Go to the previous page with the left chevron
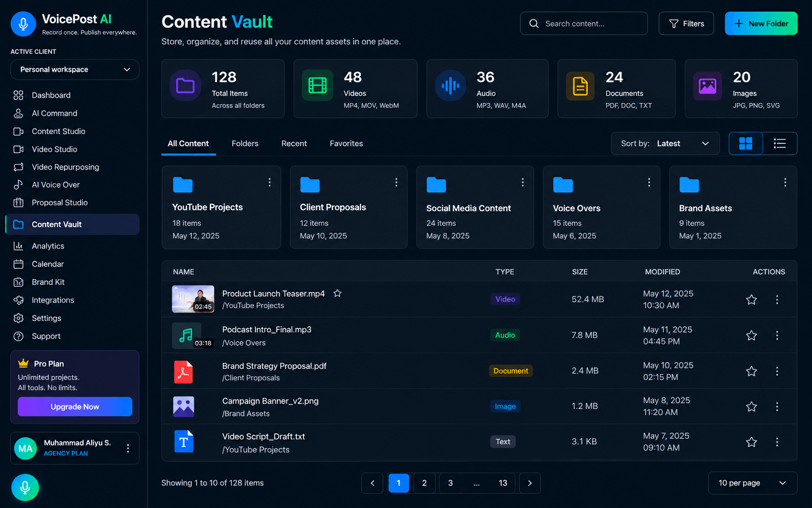812x508 pixels. [x=372, y=483]
